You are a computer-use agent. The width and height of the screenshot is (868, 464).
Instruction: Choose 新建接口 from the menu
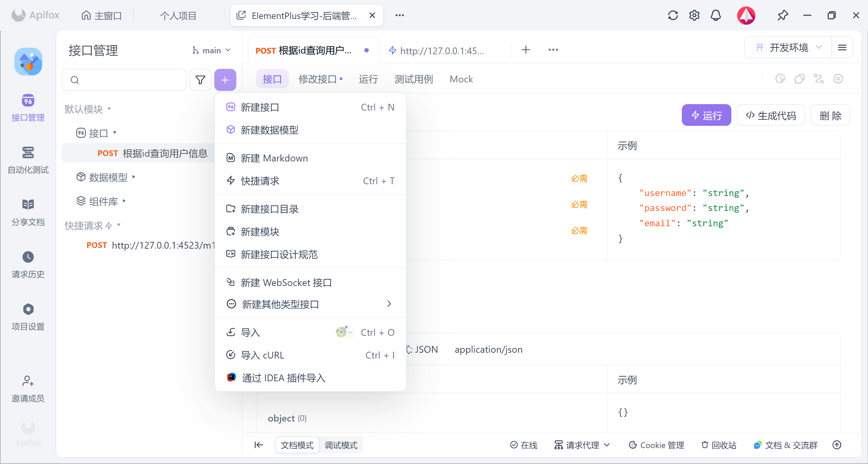coord(260,108)
